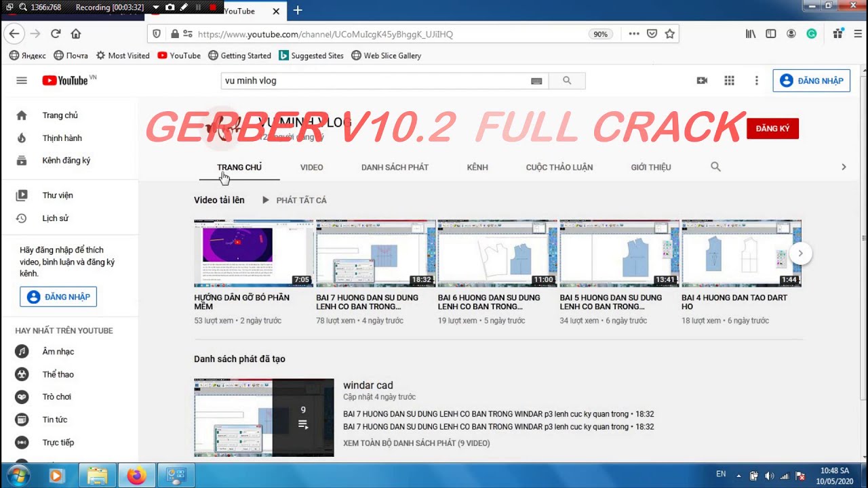Search within channel using magnifier icon
Image resolution: width=868 pixels, height=488 pixels.
coord(715,167)
